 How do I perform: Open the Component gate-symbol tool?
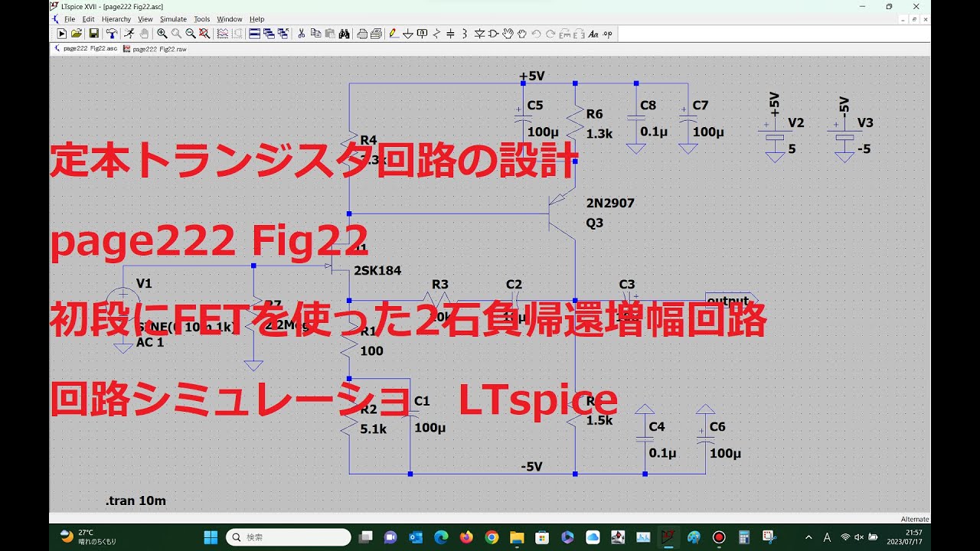[493, 34]
